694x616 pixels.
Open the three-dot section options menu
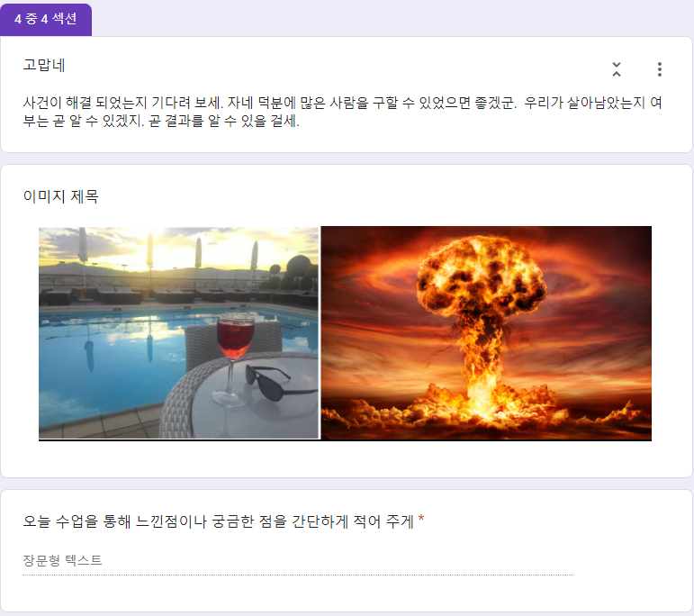[x=660, y=69]
